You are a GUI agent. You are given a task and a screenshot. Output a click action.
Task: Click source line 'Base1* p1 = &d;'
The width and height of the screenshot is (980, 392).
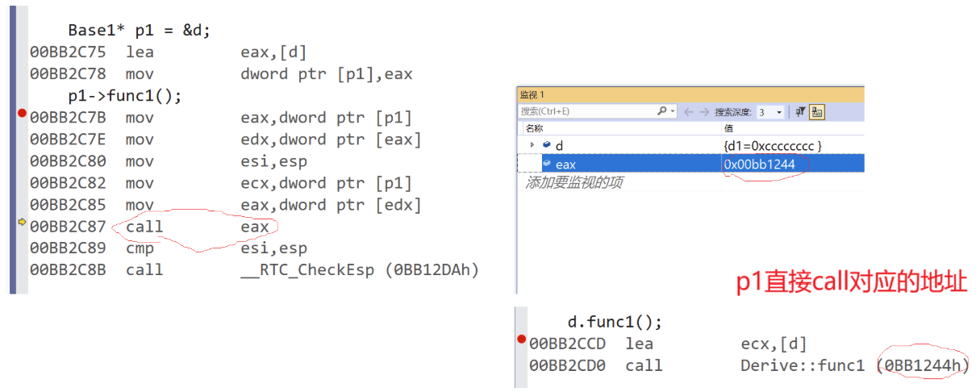click(x=140, y=31)
